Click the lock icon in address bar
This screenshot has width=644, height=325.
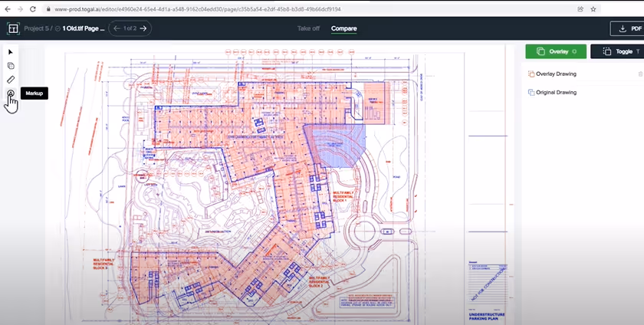click(x=48, y=8)
